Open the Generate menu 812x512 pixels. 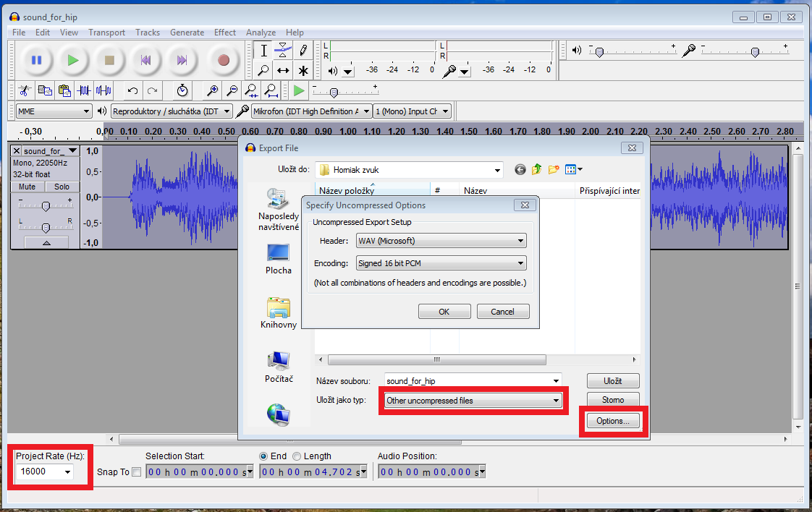coord(187,33)
